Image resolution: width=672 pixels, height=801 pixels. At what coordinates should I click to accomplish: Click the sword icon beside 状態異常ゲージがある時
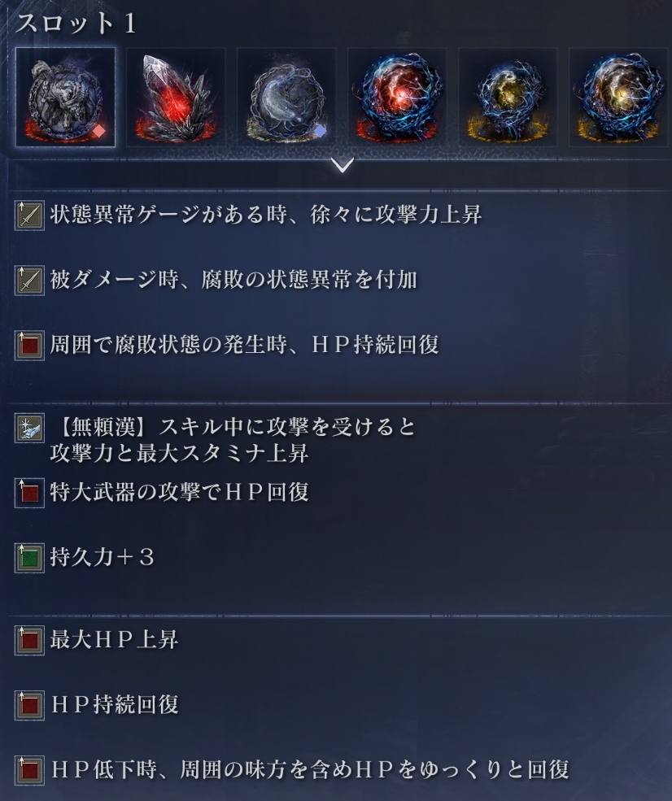(29, 215)
